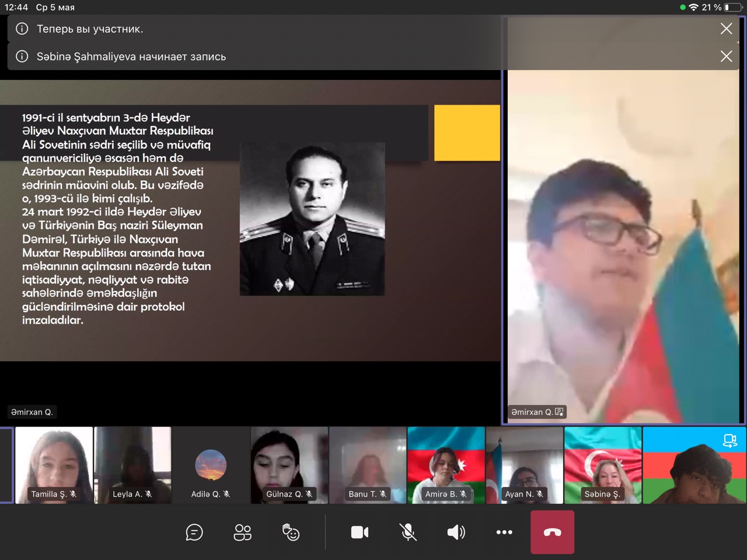This screenshot has width=747, height=560.
Task: Tap muted mic icon on Tamilla Ş. tile
Action: (x=73, y=494)
